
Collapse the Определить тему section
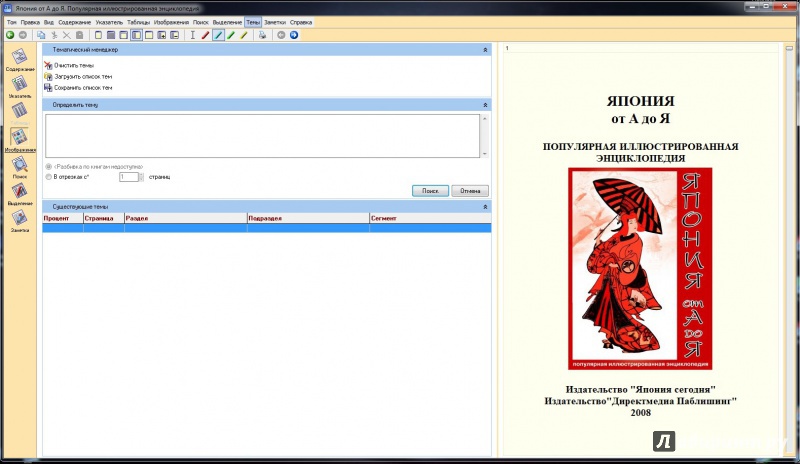pyautogui.click(x=485, y=105)
